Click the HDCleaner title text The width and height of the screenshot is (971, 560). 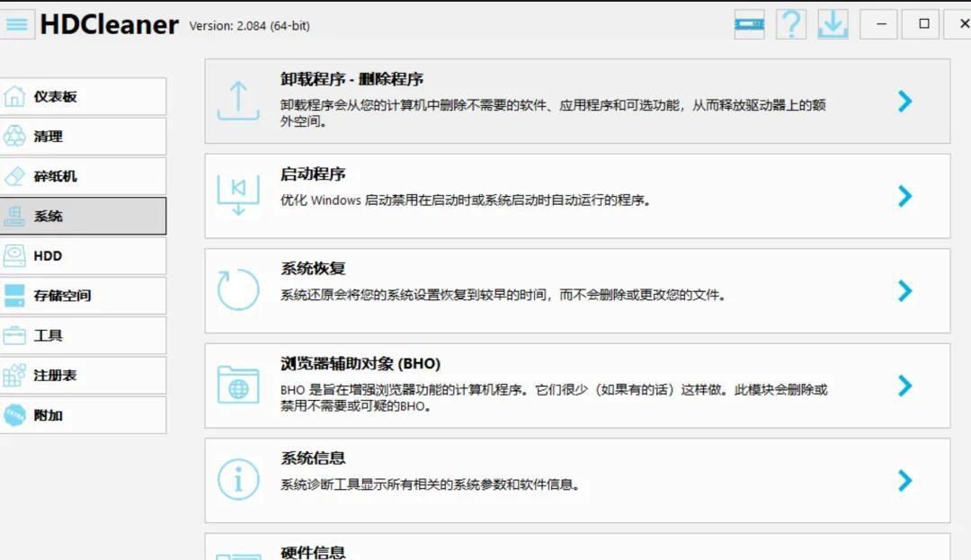coord(109,25)
